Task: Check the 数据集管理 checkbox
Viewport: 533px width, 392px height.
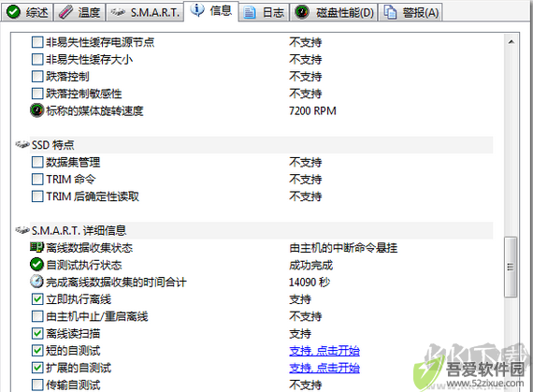Action: tap(37, 162)
